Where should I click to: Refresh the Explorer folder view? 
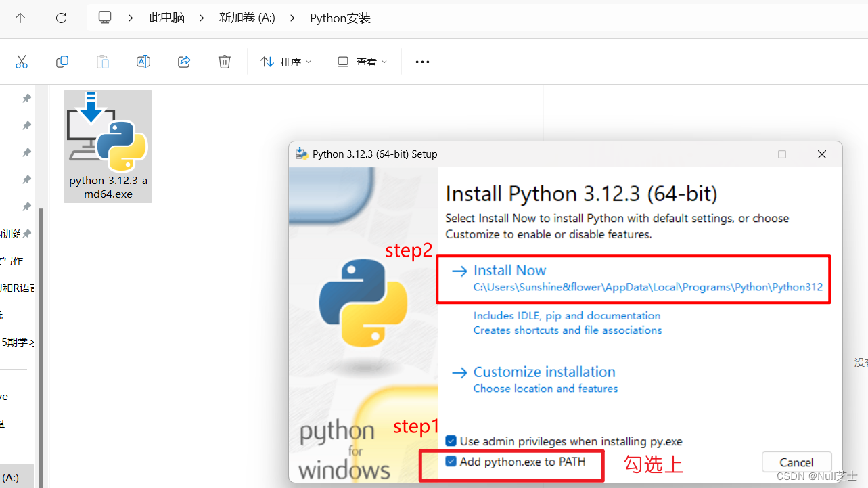coord(61,18)
